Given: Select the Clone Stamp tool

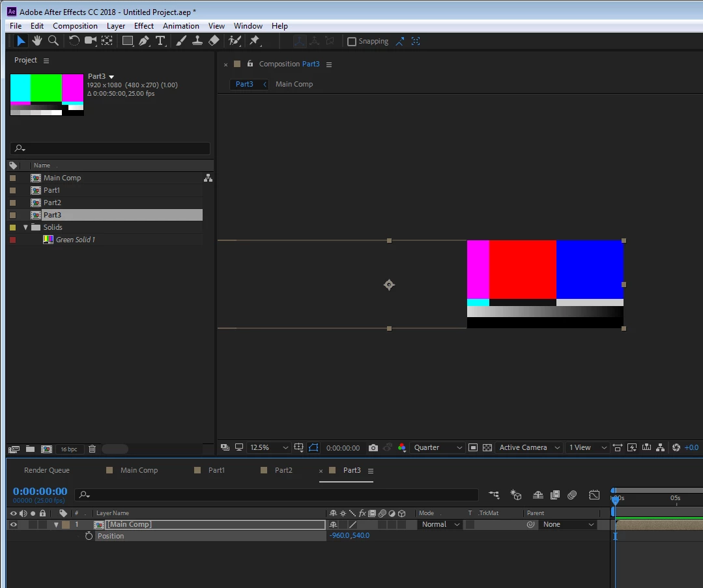Looking at the screenshot, I should coord(197,41).
